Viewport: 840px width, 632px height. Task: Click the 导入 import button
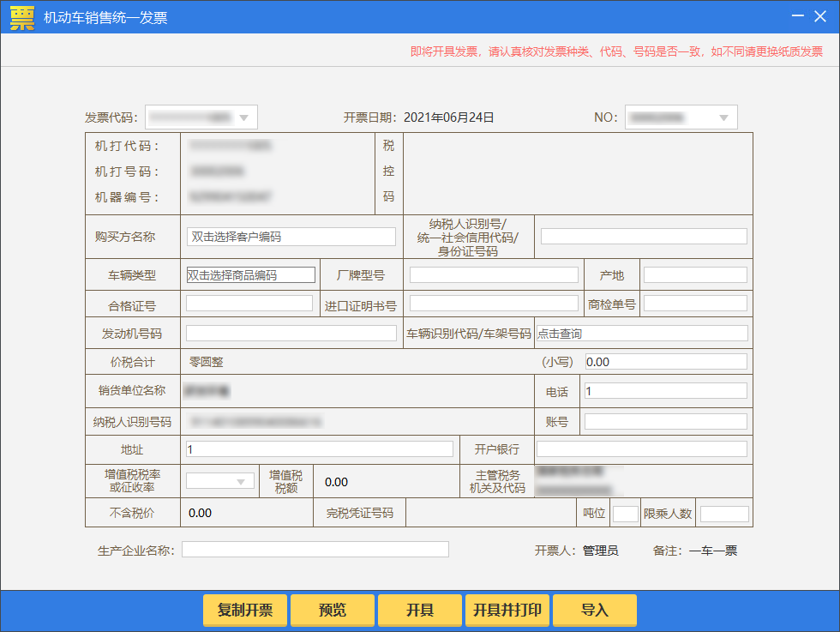tap(595, 611)
